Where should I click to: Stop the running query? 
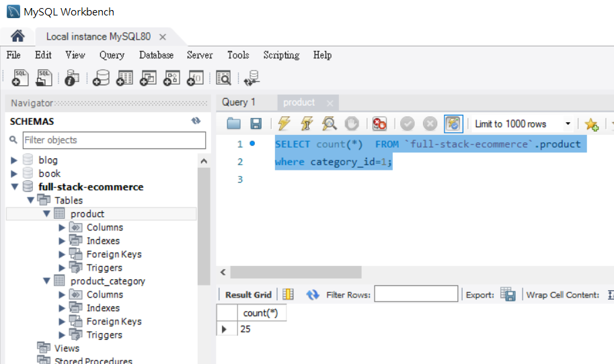coord(352,124)
